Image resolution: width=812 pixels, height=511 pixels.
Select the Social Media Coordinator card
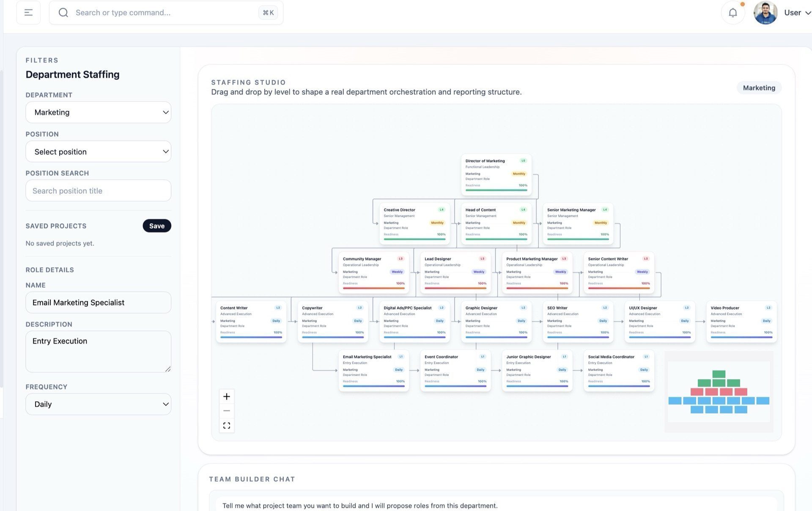(619, 371)
